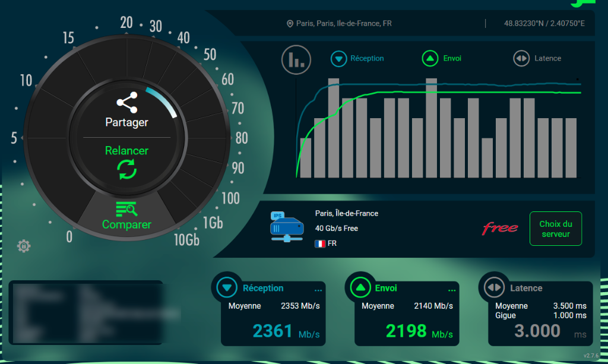The image size is (608, 364).
Task: Expand the Envoi panel three-dots menu
Action: click(x=452, y=290)
